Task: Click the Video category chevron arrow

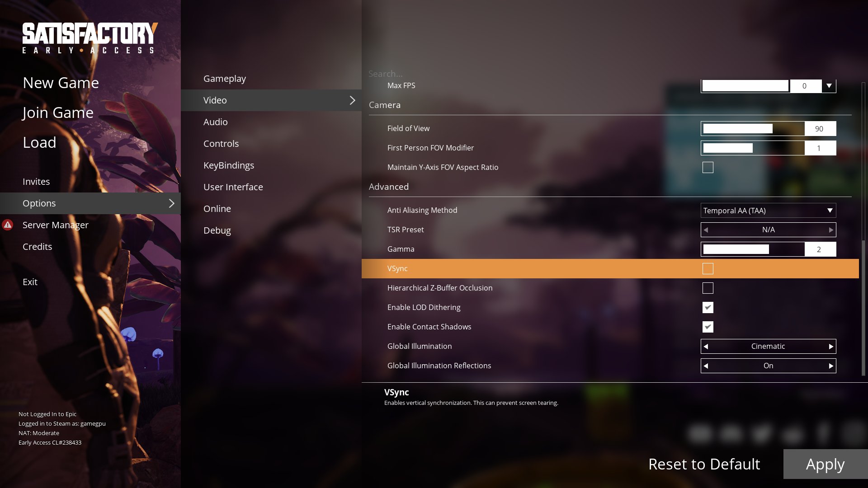Action: coord(353,100)
